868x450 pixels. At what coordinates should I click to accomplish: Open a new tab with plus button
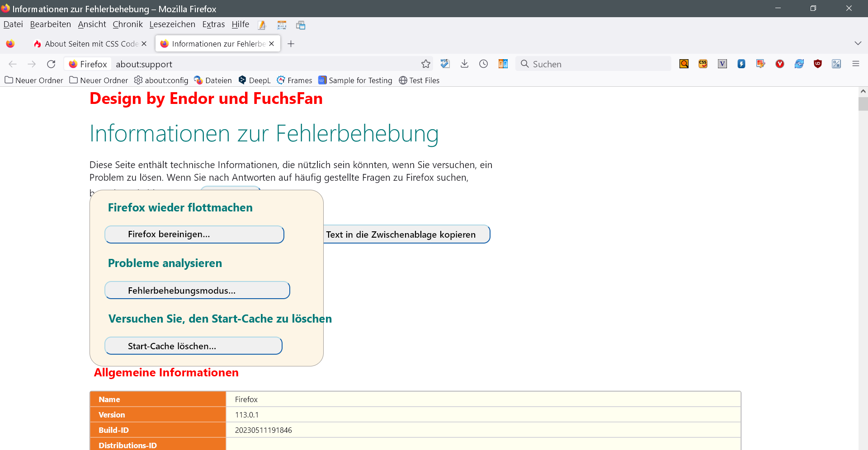[291, 44]
